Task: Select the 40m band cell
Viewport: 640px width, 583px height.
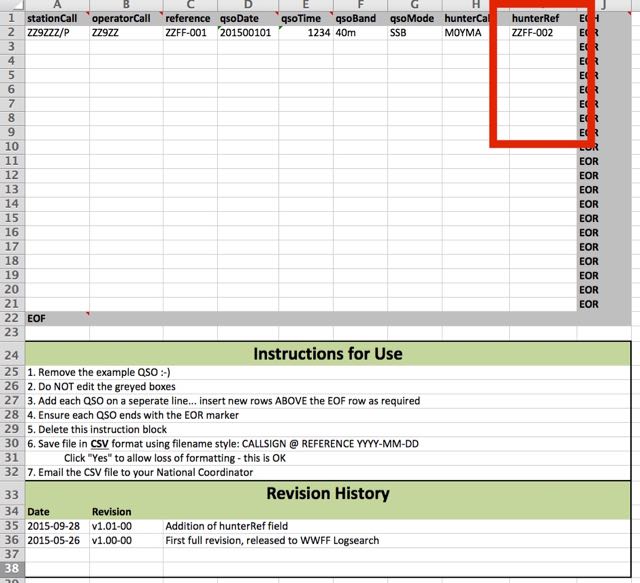Action: 357,32
